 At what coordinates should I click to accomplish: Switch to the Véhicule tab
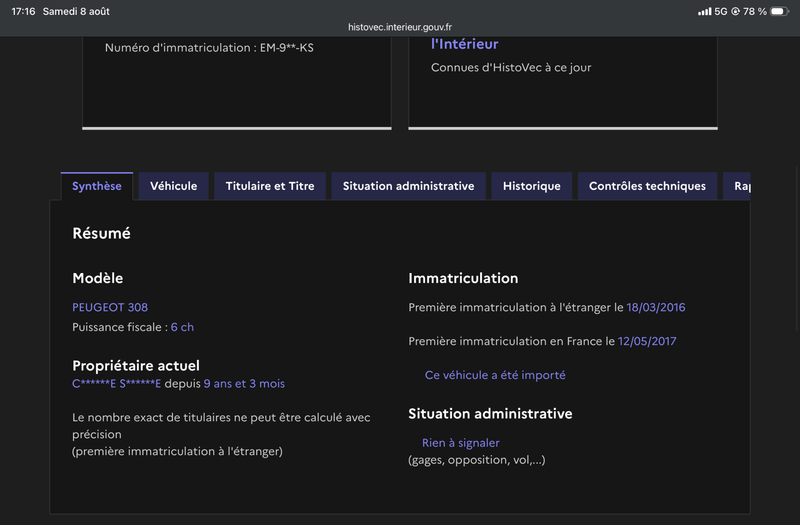pos(173,186)
